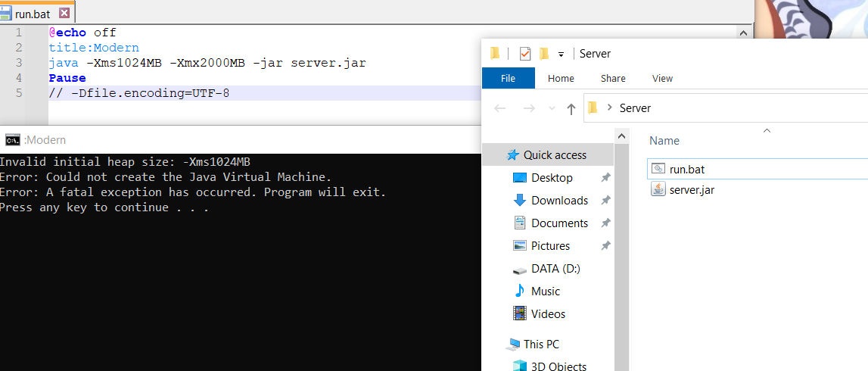Click the chevron before Server in address bar
This screenshot has width=868, height=371.
(x=609, y=108)
